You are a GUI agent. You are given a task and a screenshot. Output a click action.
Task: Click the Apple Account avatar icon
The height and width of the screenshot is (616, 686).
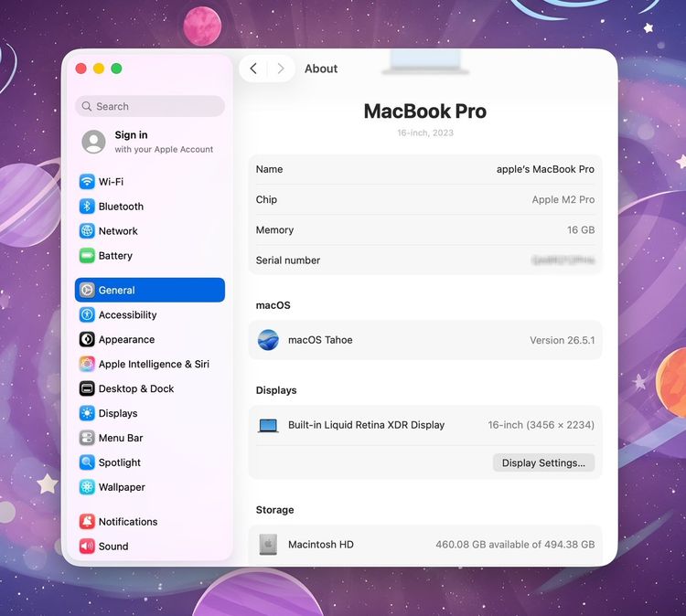coord(93,142)
